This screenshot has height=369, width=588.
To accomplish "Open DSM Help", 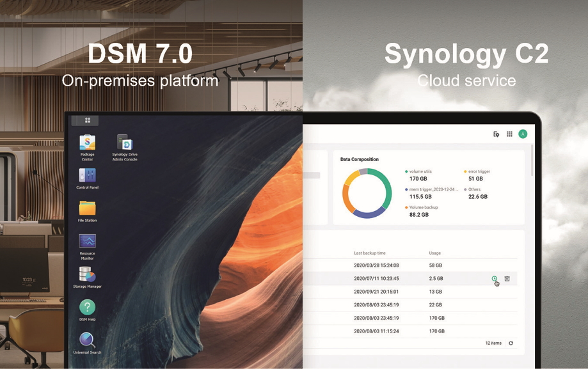I will pyautogui.click(x=87, y=308).
